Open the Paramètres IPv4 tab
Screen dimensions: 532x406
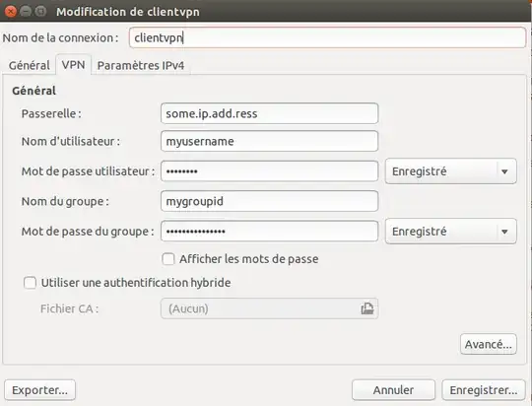coord(141,65)
